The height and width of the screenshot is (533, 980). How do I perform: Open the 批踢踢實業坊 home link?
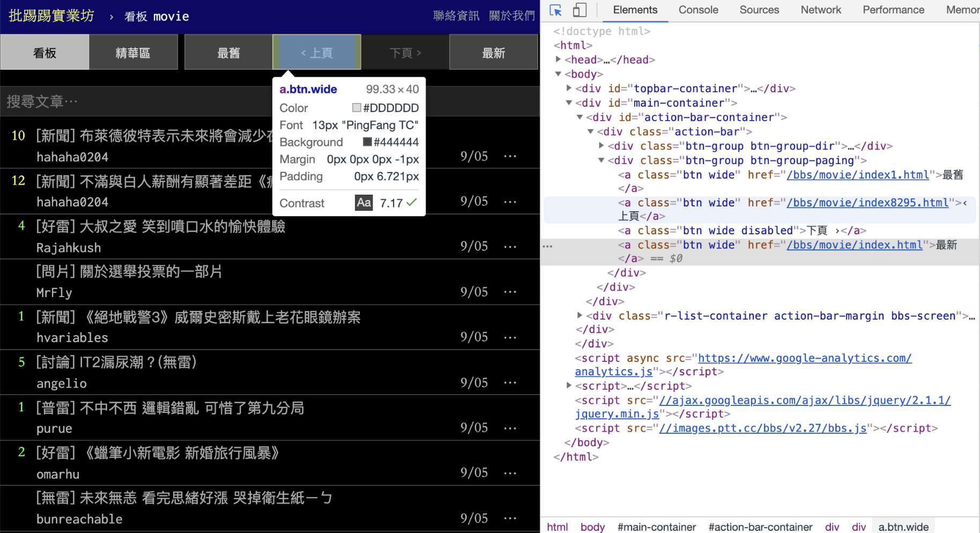pos(51,16)
